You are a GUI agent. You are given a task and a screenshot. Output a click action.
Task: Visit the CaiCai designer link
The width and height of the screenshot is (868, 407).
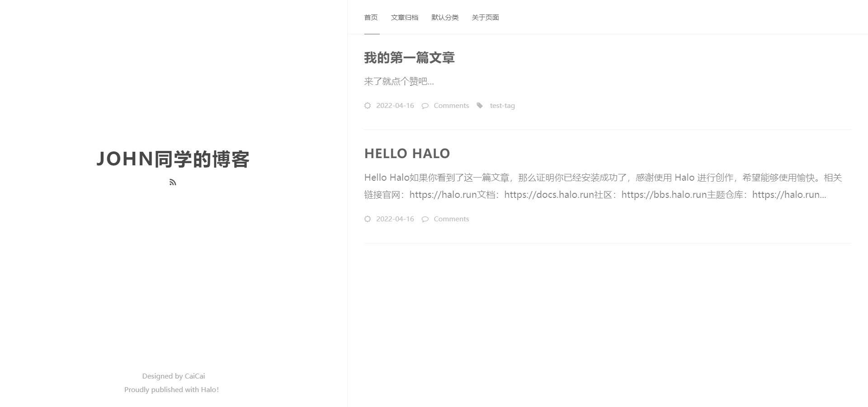click(195, 376)
